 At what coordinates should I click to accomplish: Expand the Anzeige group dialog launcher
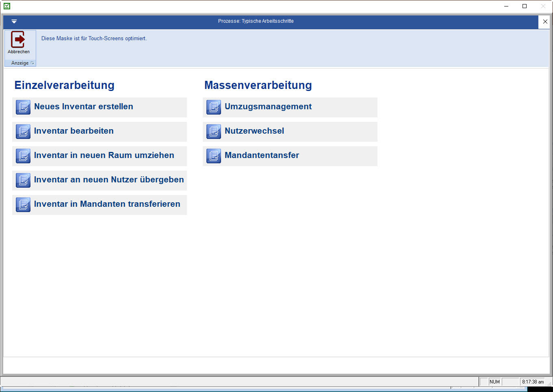tap(33, 63)
